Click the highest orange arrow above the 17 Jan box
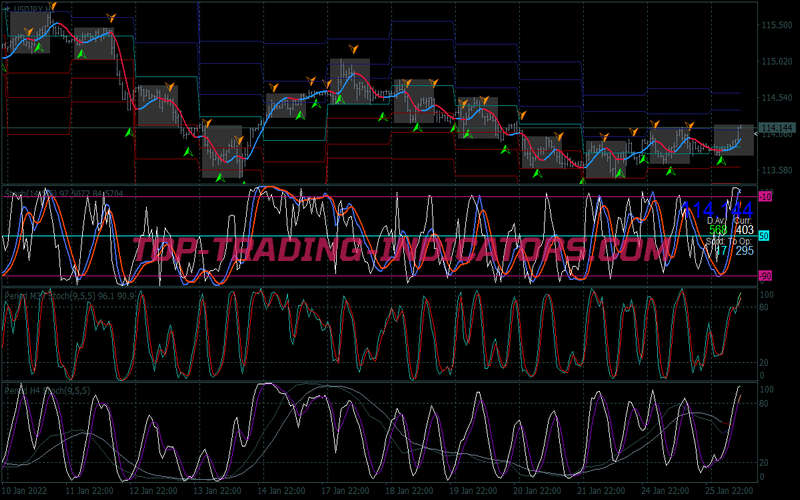 354,49
